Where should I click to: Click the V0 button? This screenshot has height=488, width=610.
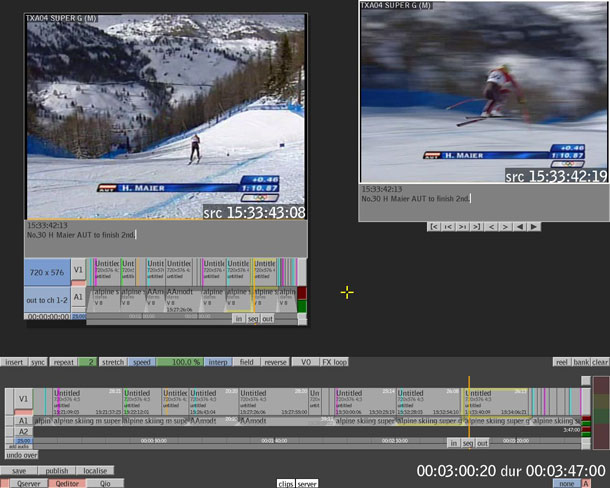click(x=306, y=362)
